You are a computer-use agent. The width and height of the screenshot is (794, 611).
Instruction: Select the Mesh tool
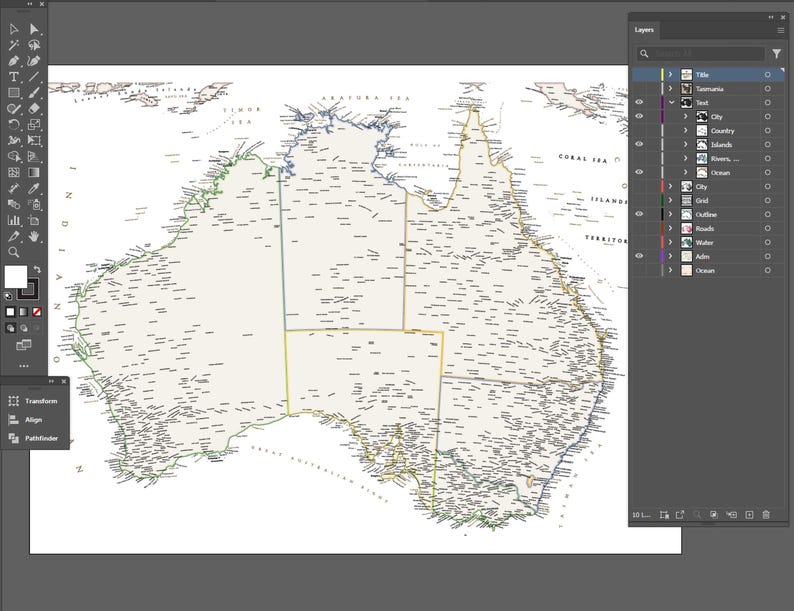coord(14,173)
